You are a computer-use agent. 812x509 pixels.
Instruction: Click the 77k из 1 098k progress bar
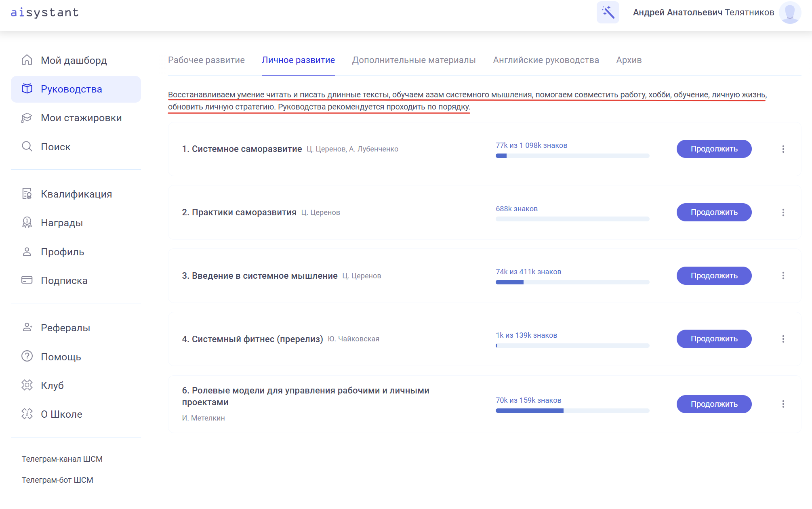click(x=572, y=156)
